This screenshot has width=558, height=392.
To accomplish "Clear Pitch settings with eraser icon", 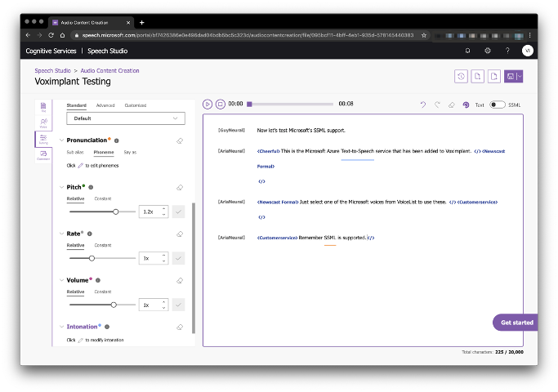I will [x=180, y=188].
